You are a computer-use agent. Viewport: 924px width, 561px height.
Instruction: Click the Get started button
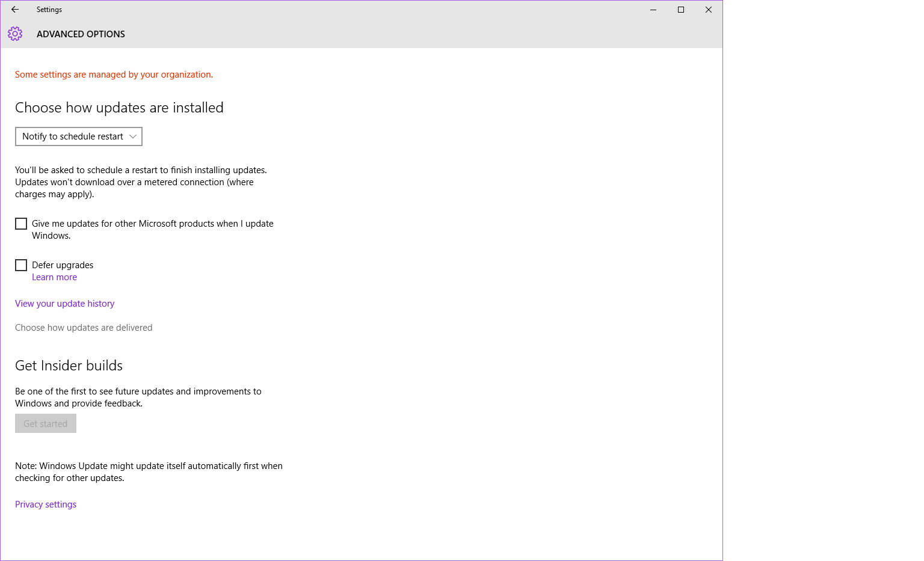(x=46, y=423)
